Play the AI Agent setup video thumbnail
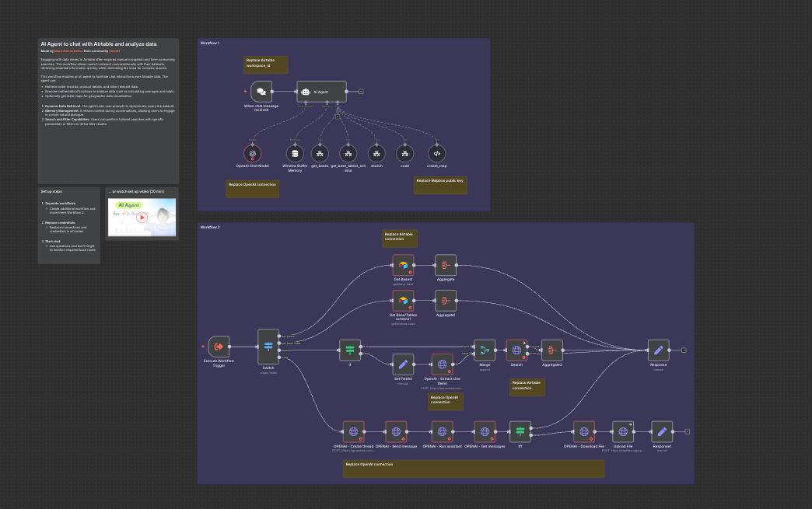The image size is (812, 509). pos(142,218)
